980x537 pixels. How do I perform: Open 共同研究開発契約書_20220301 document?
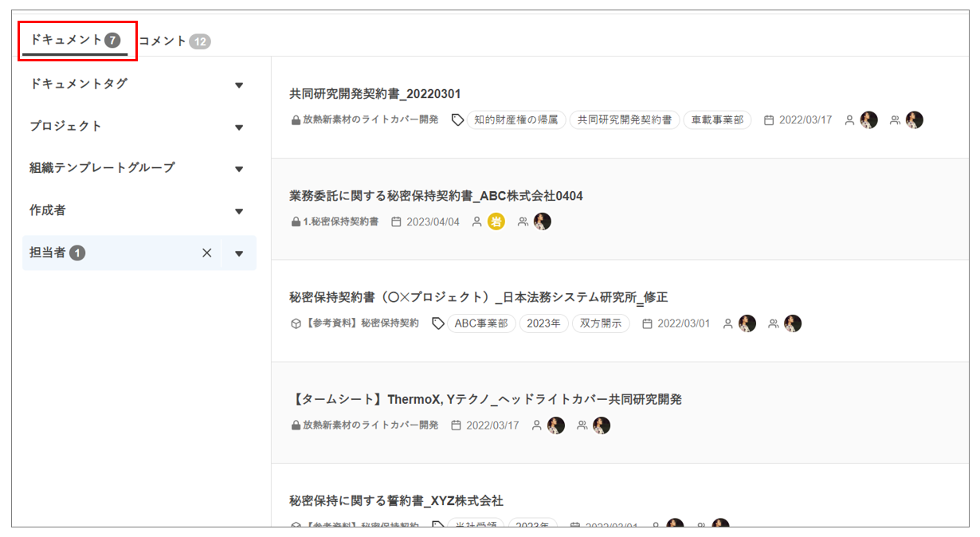coord(374,94)
